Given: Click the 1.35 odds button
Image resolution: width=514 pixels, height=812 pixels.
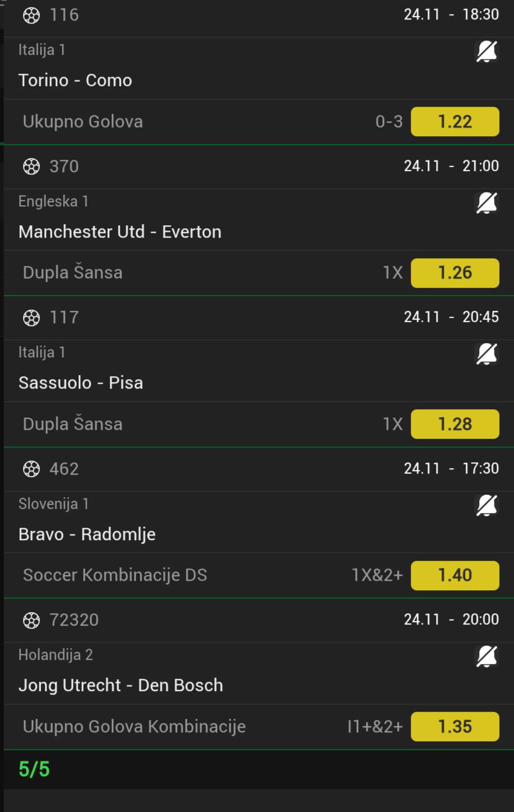Looking at the screenshot, I should tap(454, 726).
